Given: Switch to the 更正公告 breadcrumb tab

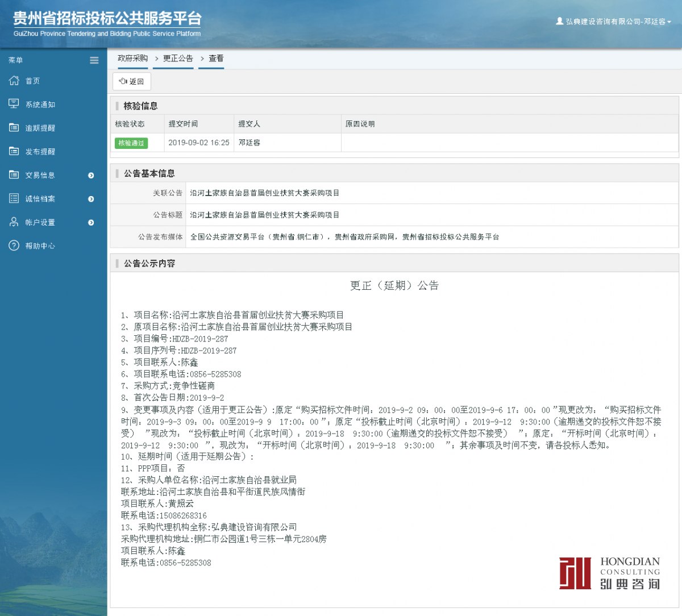Looking at the screenshot, I should 176,58.
